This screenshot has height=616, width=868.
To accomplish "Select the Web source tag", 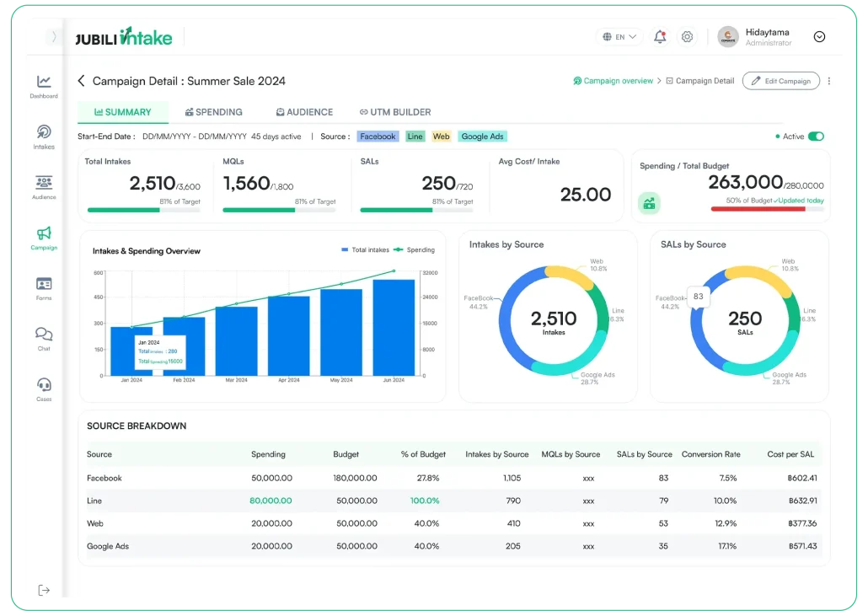I will (x=442, y=137).
